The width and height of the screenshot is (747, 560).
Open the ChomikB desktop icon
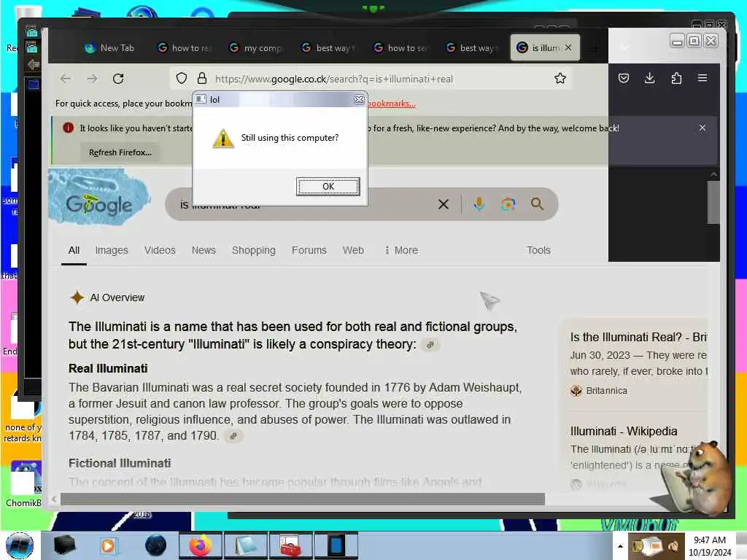23,484
